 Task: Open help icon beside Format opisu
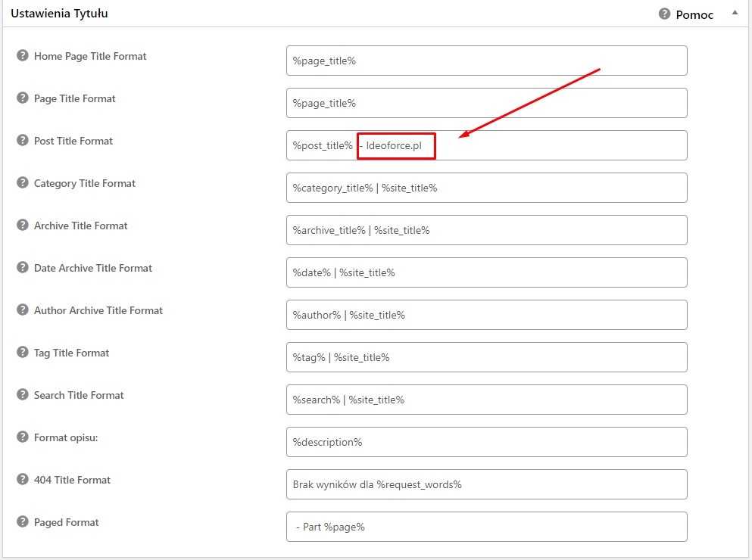point(23,437)
